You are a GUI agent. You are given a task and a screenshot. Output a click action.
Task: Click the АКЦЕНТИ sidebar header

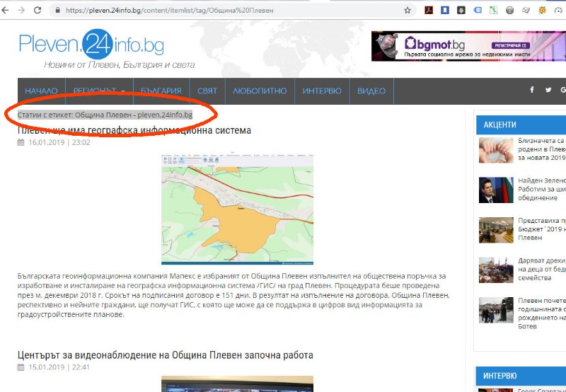coord(521,125)
